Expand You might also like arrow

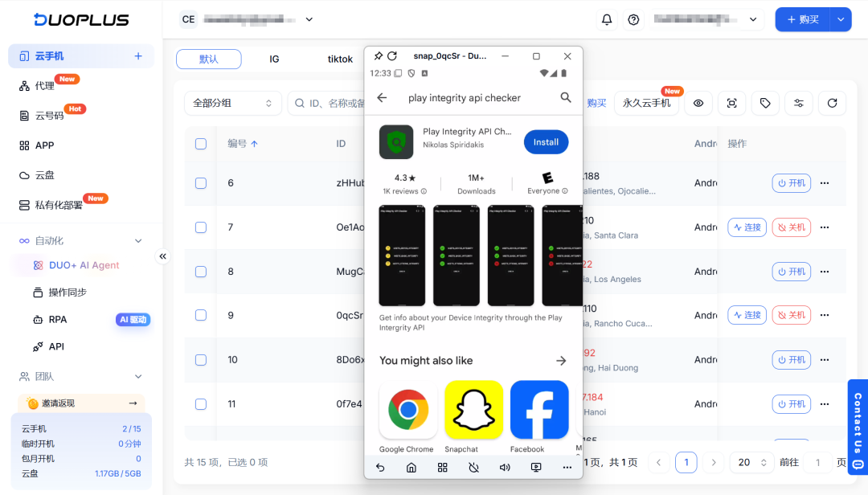(561, 361)
